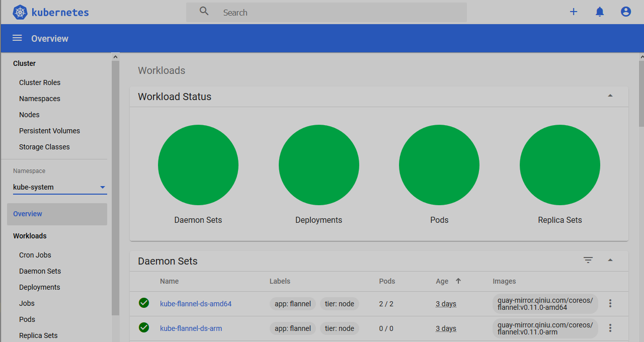Collapse the Daemon Sets card

coord(610,260)
